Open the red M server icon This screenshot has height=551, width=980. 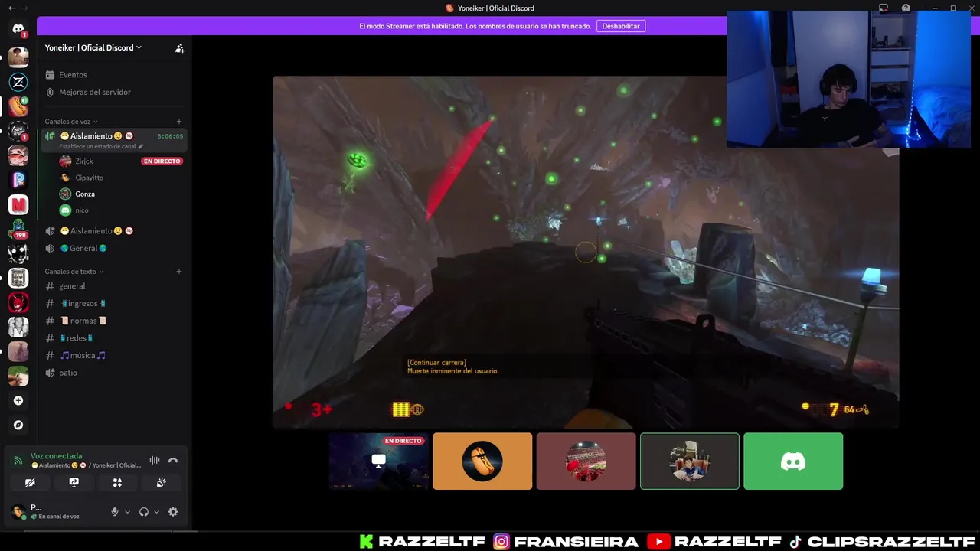(x=18, y=204)
